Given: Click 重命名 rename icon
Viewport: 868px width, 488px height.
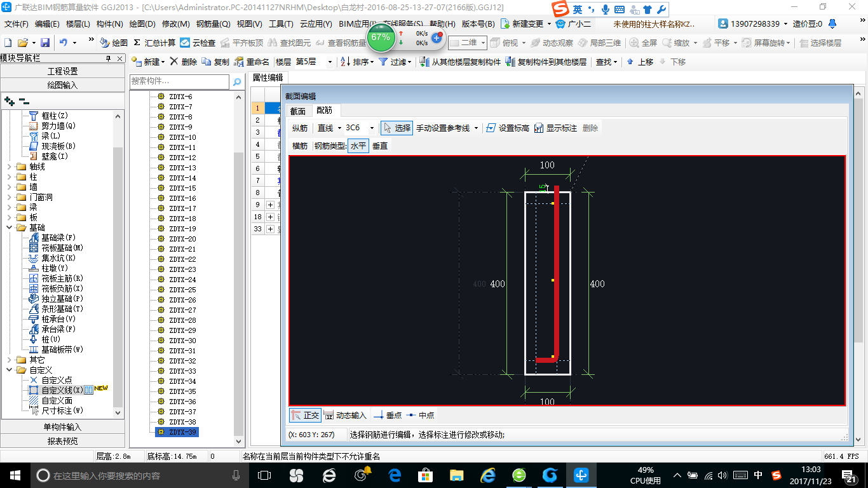Looking at the screenshot, I should [x=252, y=62].
